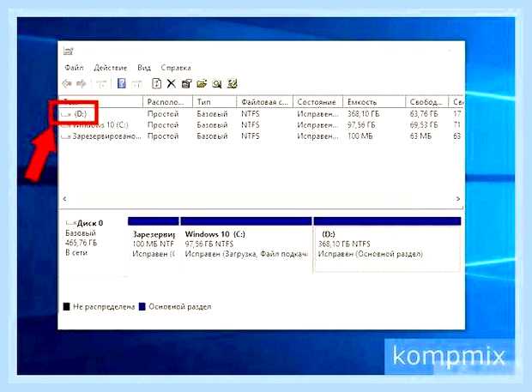
Task: Open the Справка menu
Action: pos(176,68)
